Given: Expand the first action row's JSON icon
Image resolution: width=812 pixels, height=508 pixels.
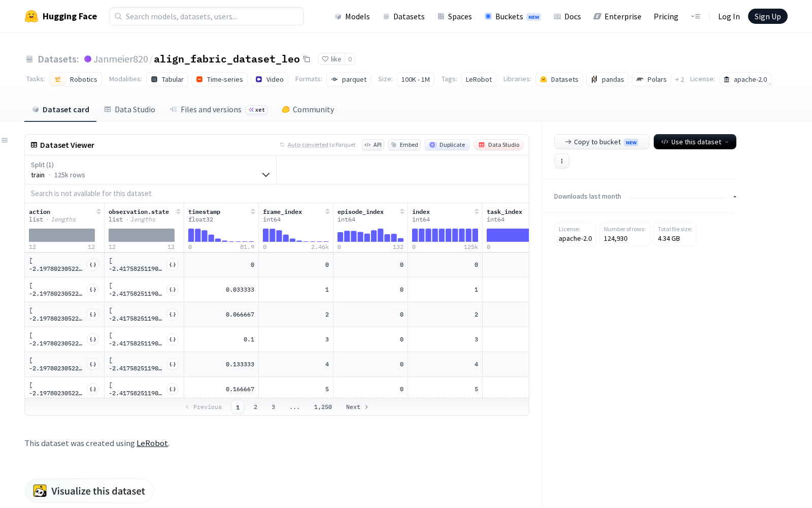Looking at the screenshot, I should pyautogui.click(x=93, y=265).
